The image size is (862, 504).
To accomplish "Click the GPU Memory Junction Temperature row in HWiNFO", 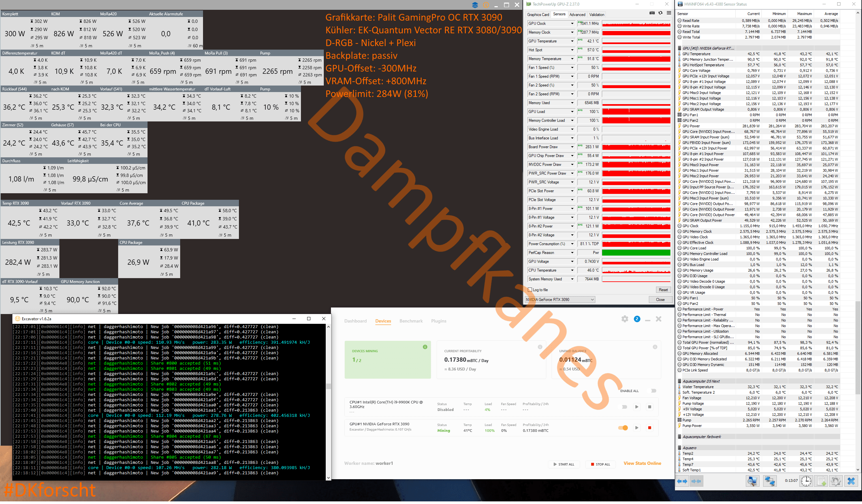I will pos(758,59).
